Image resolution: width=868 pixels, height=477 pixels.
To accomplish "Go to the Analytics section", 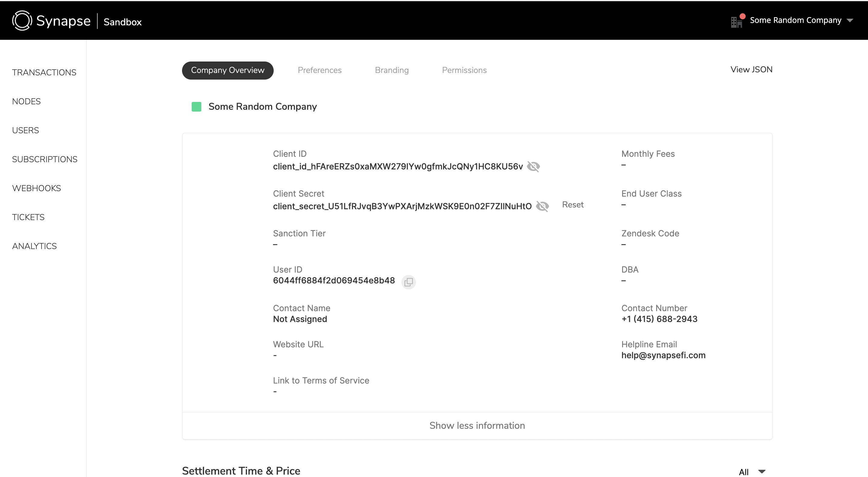I will (x=34, y=246).
